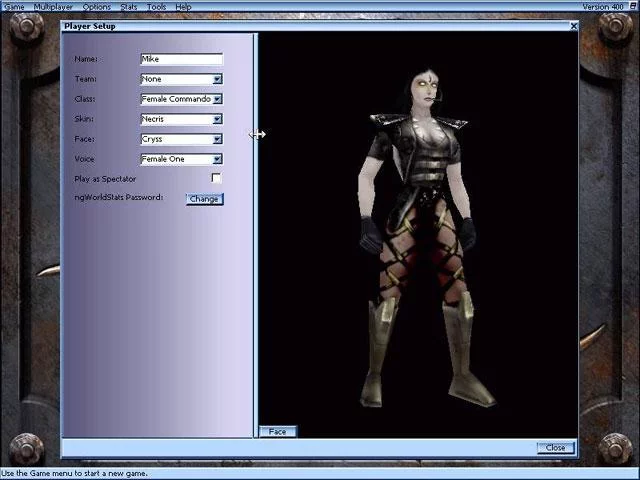Viewport: 640px width, 480px height.
Task: Click the Face view button under the model
Action: point(278,431)
